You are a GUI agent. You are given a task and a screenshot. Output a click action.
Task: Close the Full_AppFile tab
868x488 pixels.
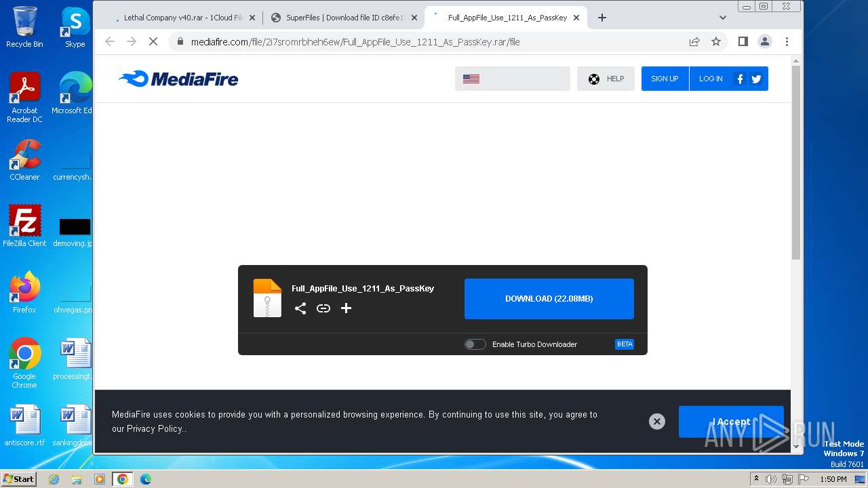pos(576,18)
